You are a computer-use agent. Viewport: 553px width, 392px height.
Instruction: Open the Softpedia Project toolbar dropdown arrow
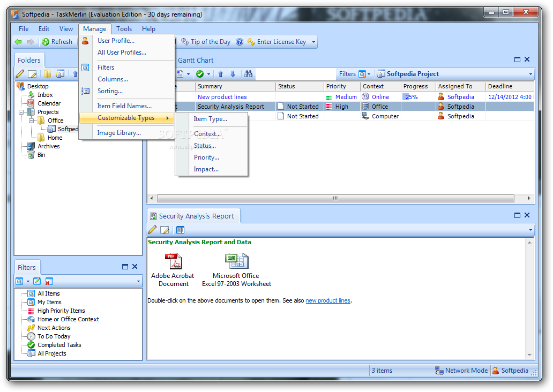pos(530,74)
